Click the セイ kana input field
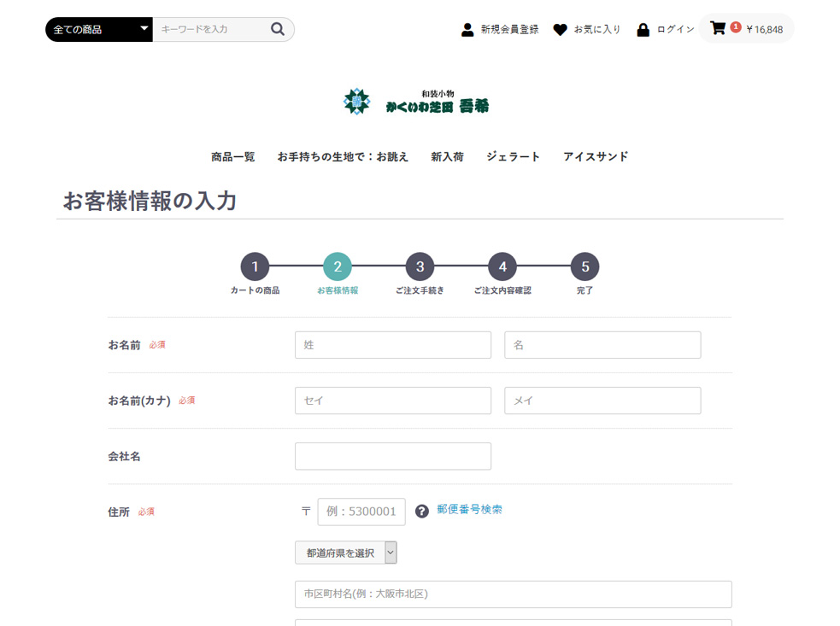The image size is (840, 626). (x=392, y=401)
